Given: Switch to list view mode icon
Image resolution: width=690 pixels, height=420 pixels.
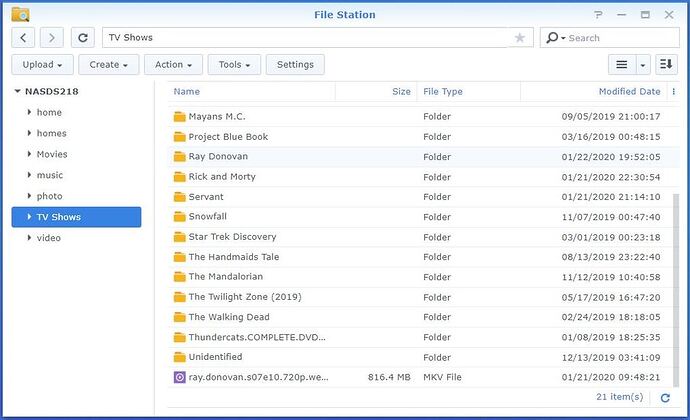Looking at the screenshot, I should click(622, 65).
